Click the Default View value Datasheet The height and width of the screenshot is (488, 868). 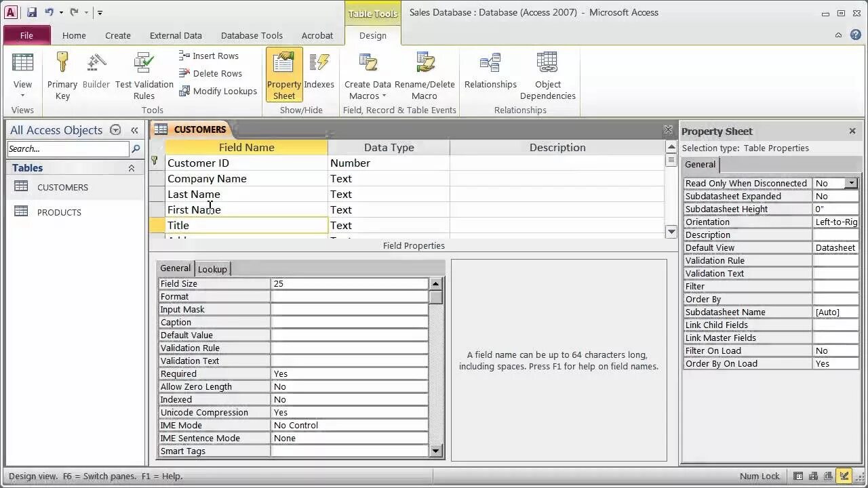tap(835, 247)
